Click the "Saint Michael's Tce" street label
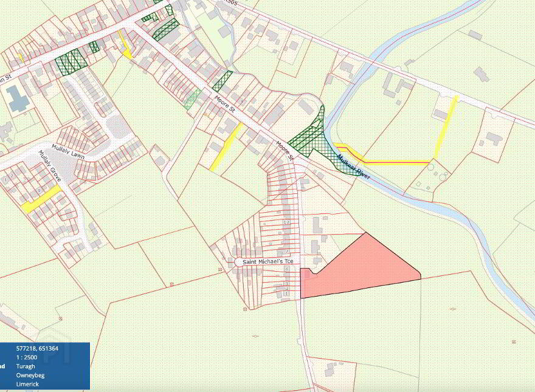 268,262
